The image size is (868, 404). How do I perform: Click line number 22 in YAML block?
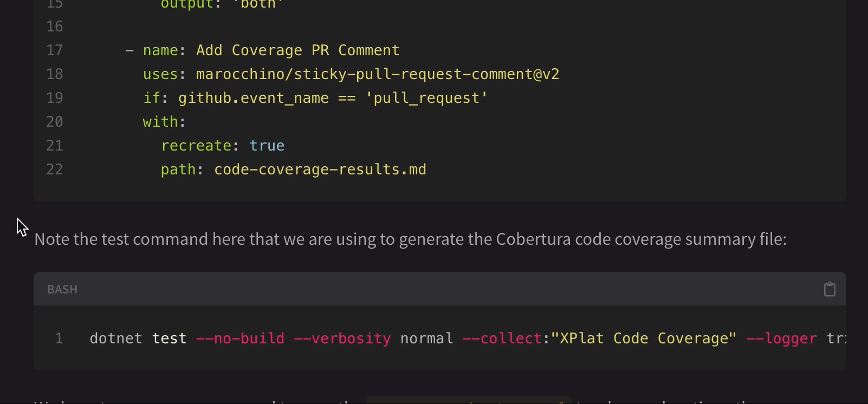click(x=55, y=170)
